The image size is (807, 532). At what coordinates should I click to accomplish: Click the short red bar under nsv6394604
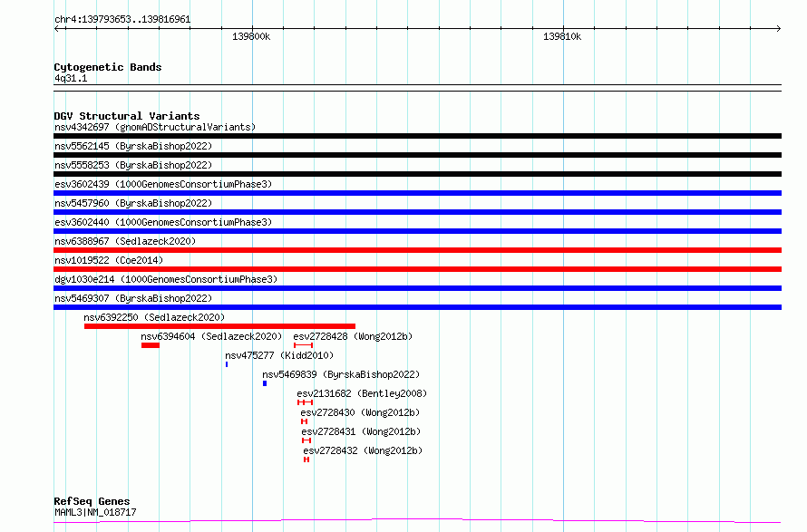point(151,345)
